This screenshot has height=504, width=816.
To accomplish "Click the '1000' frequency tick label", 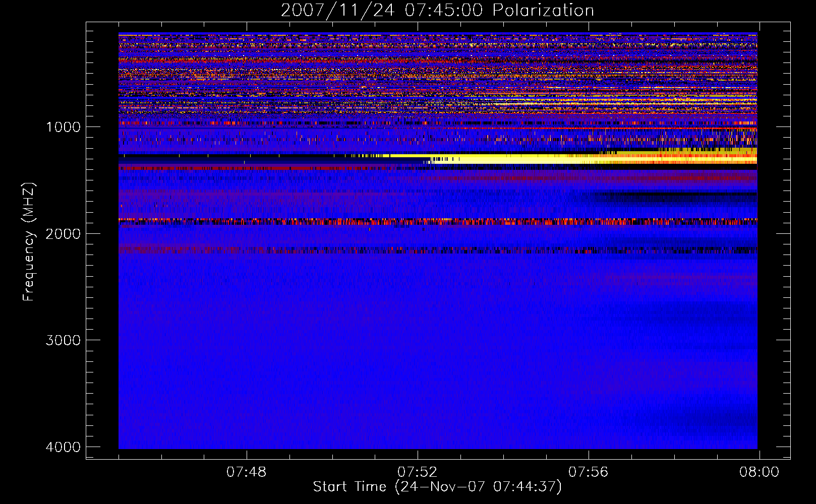I will (63, 127).
